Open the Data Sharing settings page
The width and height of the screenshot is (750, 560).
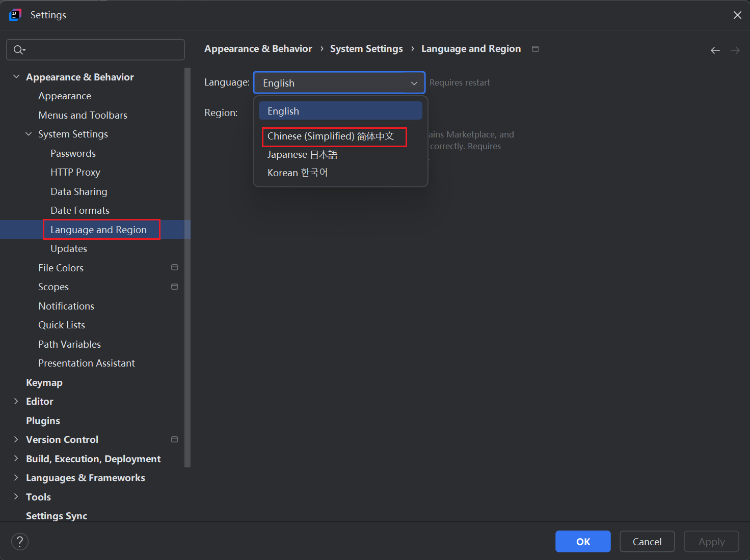pyautogui.click(x=79, y=191)
